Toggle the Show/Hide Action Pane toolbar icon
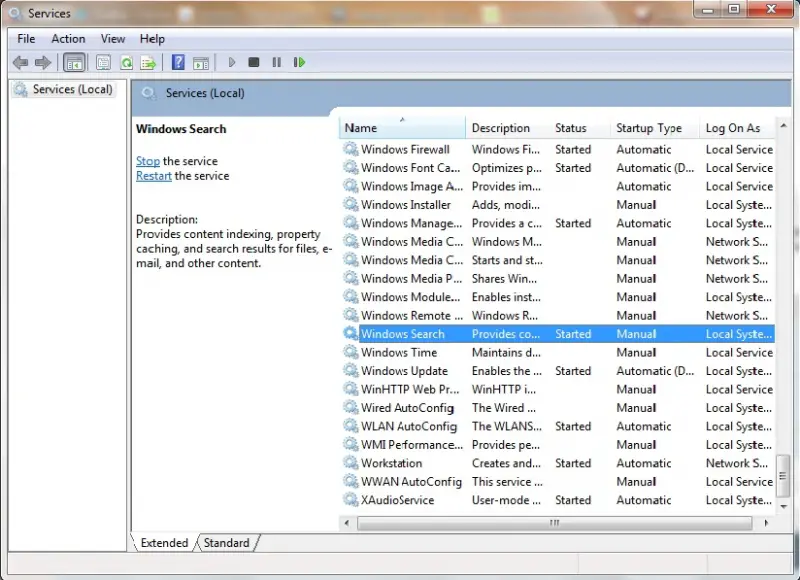The height and width of the screenshot is (580, 800). tap(201, 63)
